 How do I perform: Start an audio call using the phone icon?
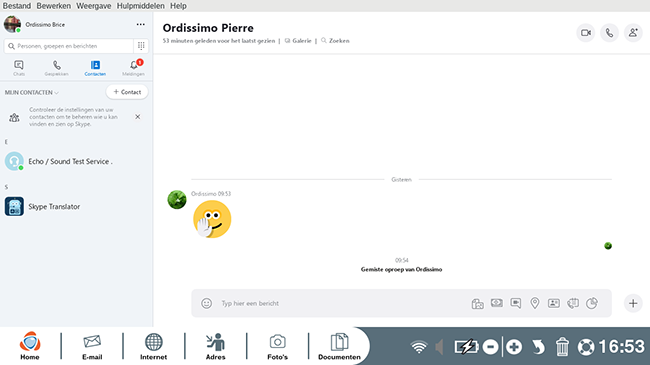tap(609, 33)
